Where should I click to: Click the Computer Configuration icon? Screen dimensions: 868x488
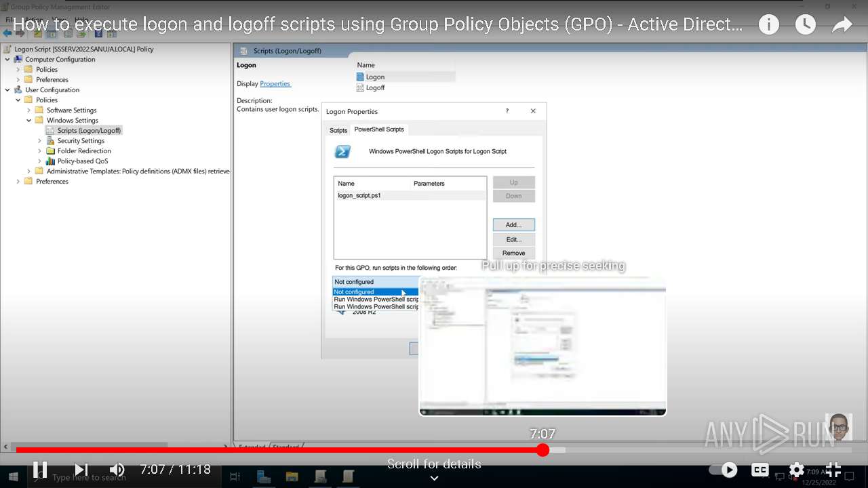click(x=18, y=59)
